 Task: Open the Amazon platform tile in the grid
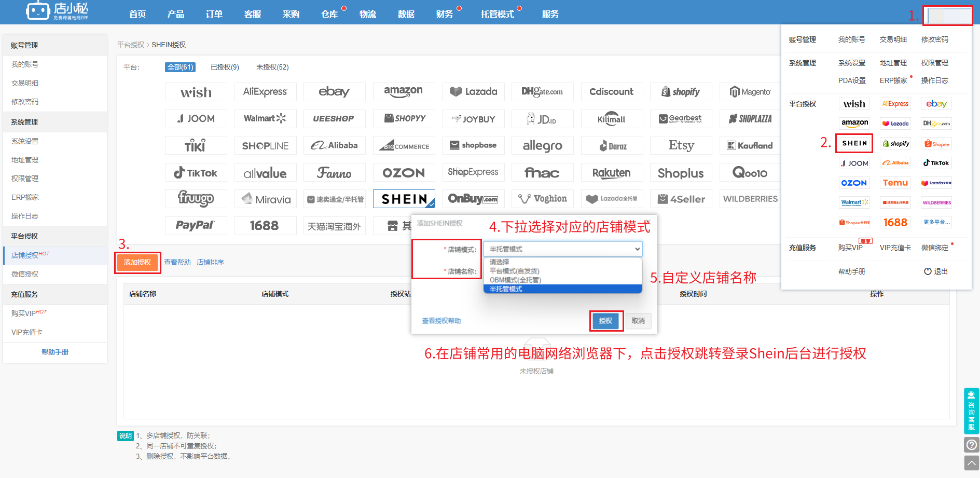click(404, 92)
